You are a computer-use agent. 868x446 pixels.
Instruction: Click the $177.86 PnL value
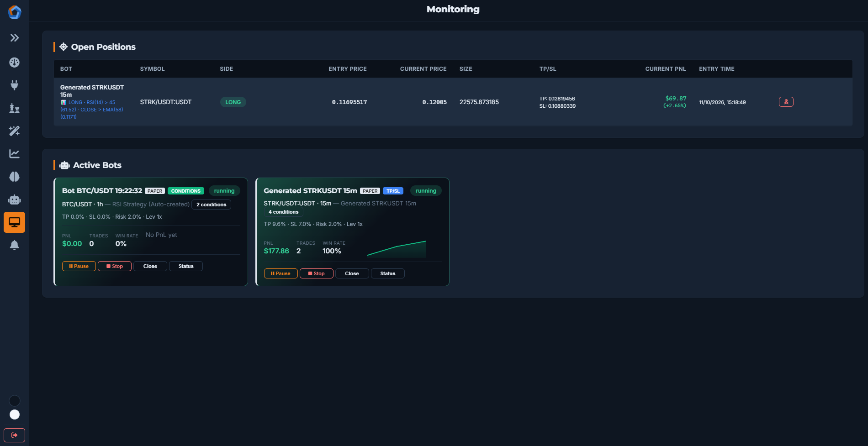[x=276, y=251]
